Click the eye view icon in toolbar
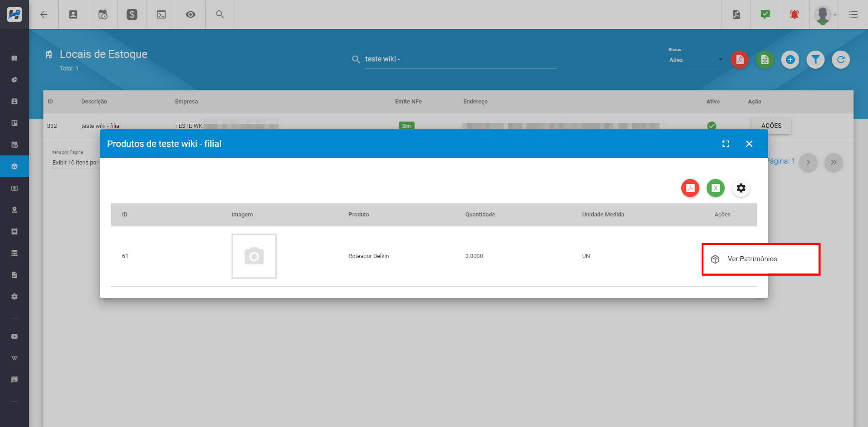 pos(191,14)
